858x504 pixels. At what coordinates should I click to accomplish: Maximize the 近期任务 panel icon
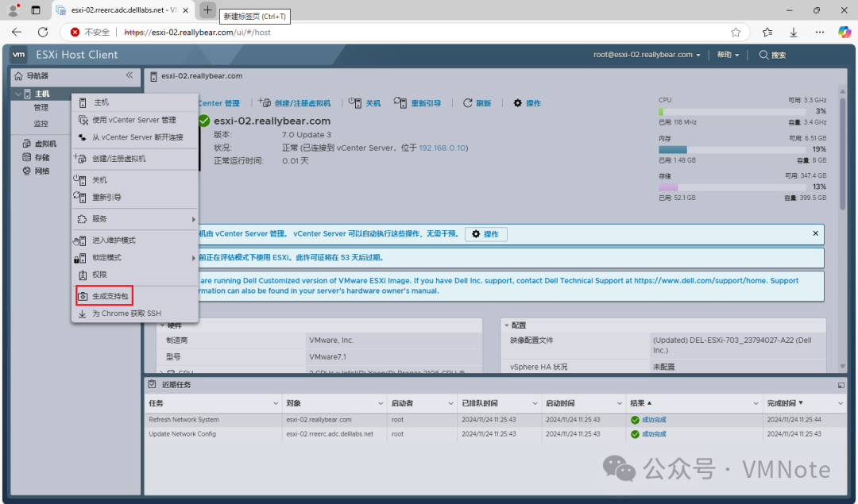(x=841, y=385)
